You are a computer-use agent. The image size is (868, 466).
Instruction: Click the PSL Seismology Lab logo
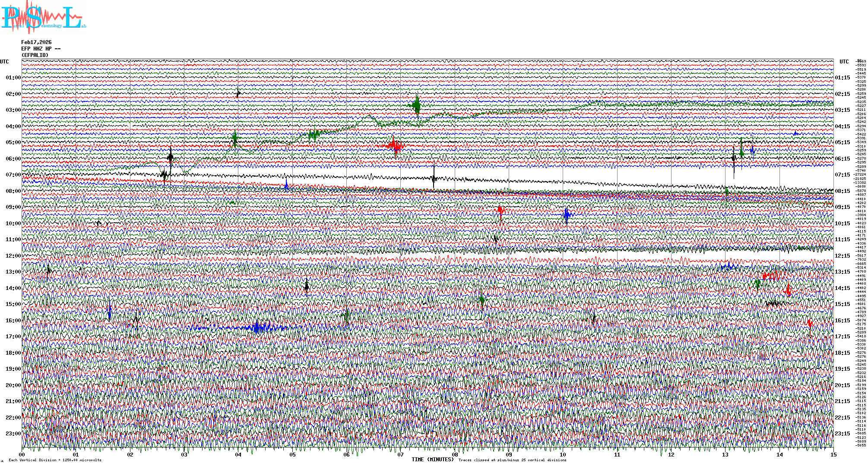tap(43, 17)
